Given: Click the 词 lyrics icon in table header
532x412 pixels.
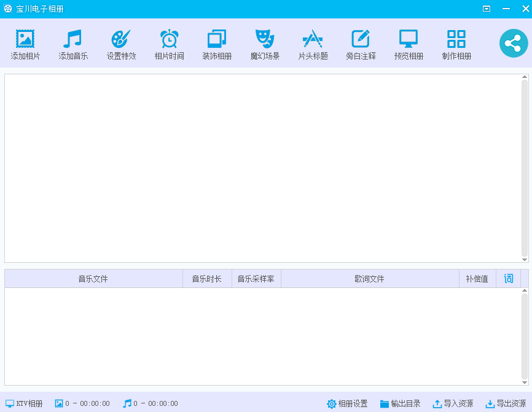Looking at the screenshot, I should (508, 279).
